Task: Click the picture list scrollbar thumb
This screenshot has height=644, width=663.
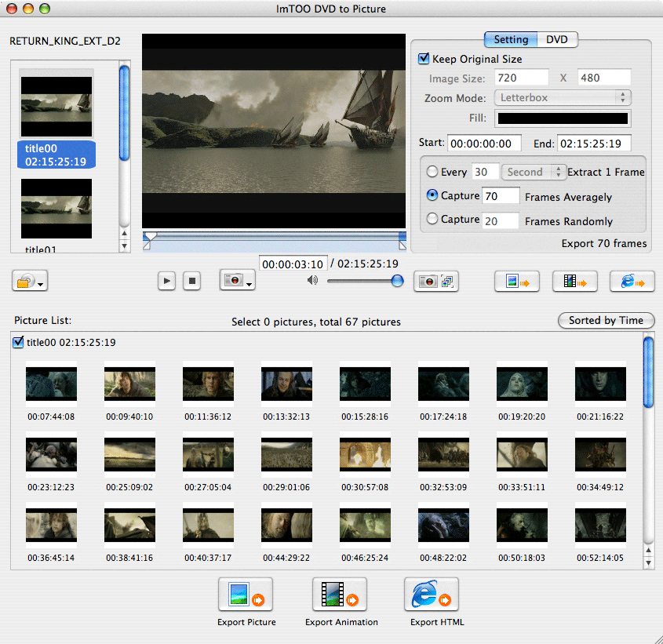Action: [649, 372]
